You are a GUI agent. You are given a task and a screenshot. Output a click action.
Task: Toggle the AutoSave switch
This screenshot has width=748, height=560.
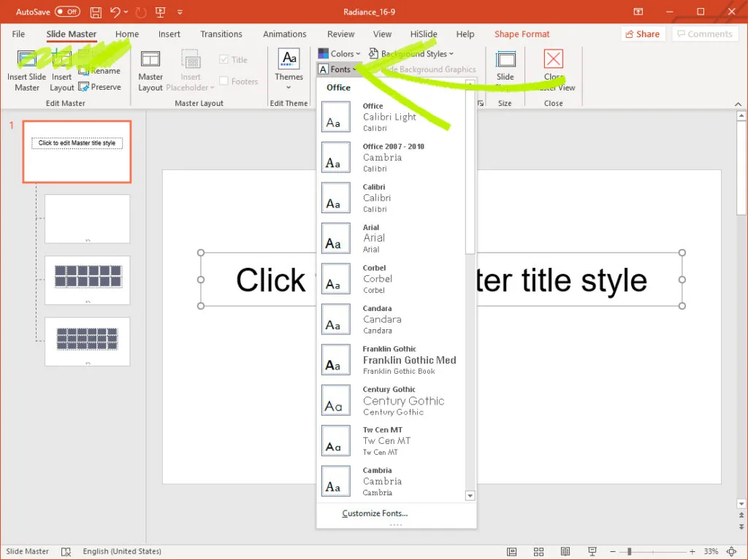pyautogui.click(x=67, y=12)
